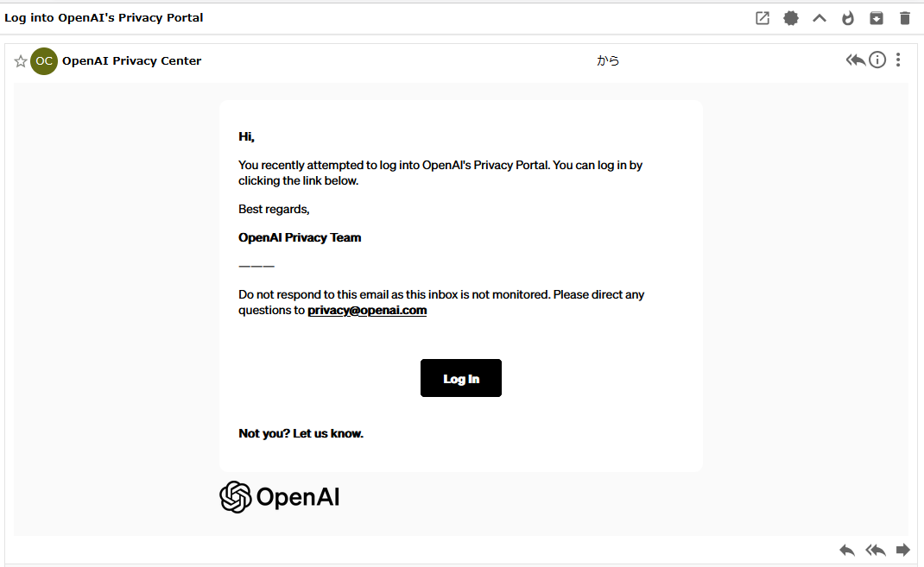The image size is (924, 567).
Task: Click the black Log In button
Action: (x=461, y=378)
